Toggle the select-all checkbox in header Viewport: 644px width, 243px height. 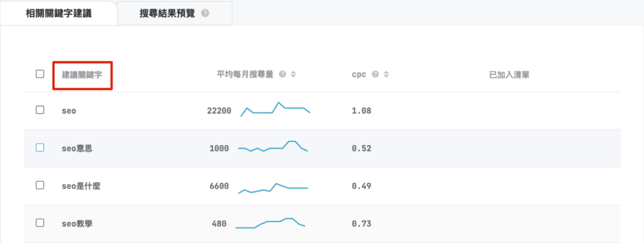[40, 74]
